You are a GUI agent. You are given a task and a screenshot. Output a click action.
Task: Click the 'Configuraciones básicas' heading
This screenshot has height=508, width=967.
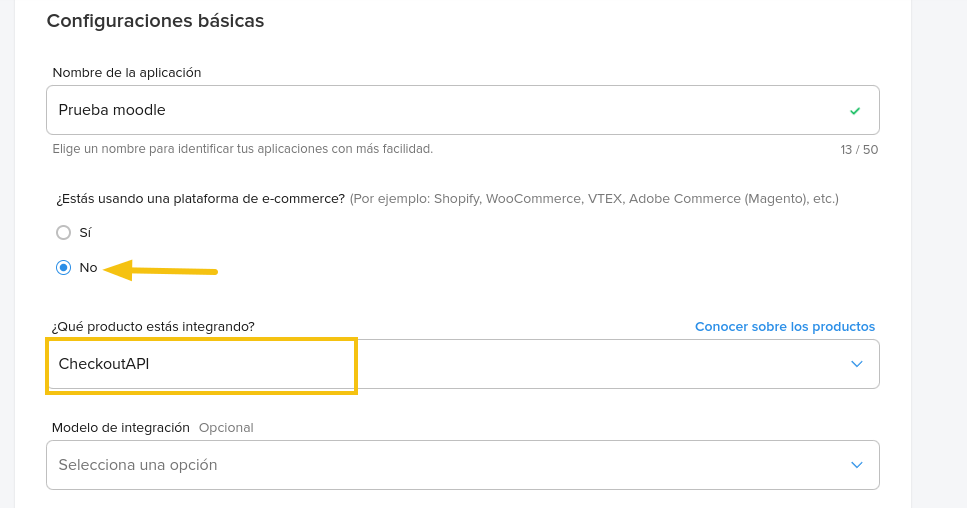(x=155, y=21)
